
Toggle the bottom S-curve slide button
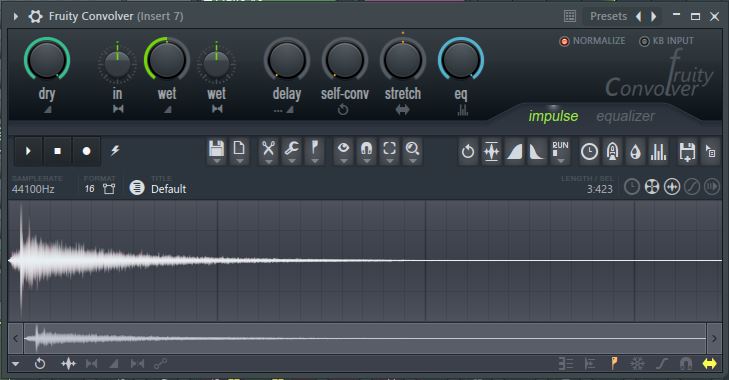pyautogui.click(x=662, y=363)
